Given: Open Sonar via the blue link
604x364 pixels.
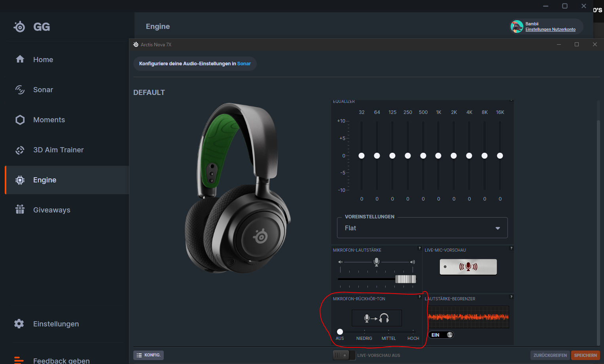Looking at the screenshot, I should pyautogui.click(x=244, y=63).
